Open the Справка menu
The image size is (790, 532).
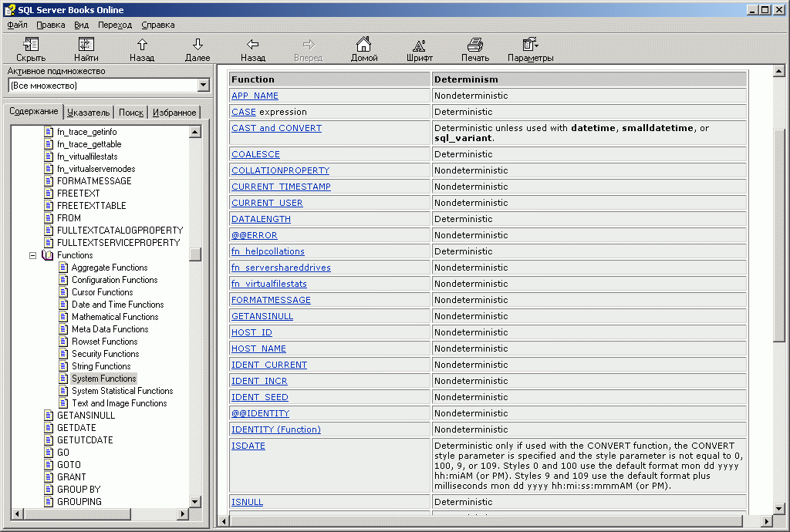(158, 25)
